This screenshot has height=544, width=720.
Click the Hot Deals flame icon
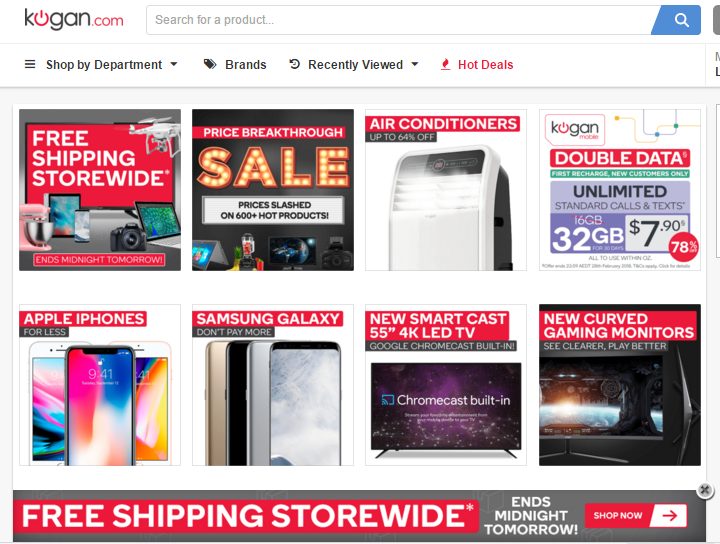[x=445, y=64]
